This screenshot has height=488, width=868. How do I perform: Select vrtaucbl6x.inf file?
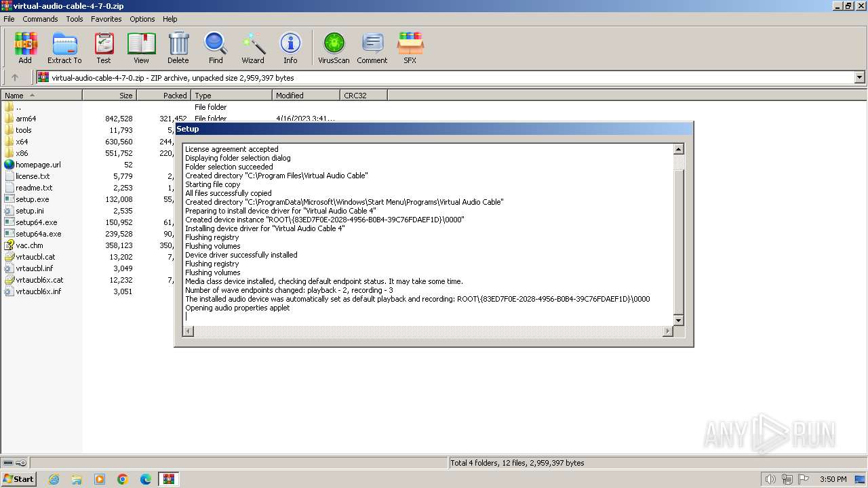click(38, 291)
